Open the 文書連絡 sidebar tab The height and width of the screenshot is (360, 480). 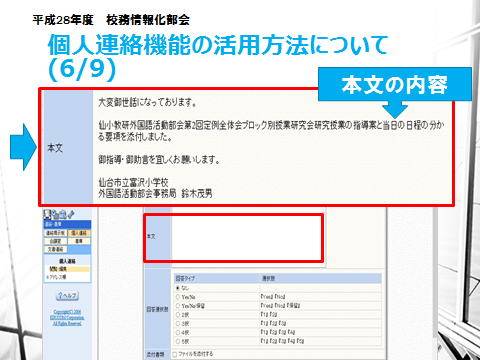[55, 249]
